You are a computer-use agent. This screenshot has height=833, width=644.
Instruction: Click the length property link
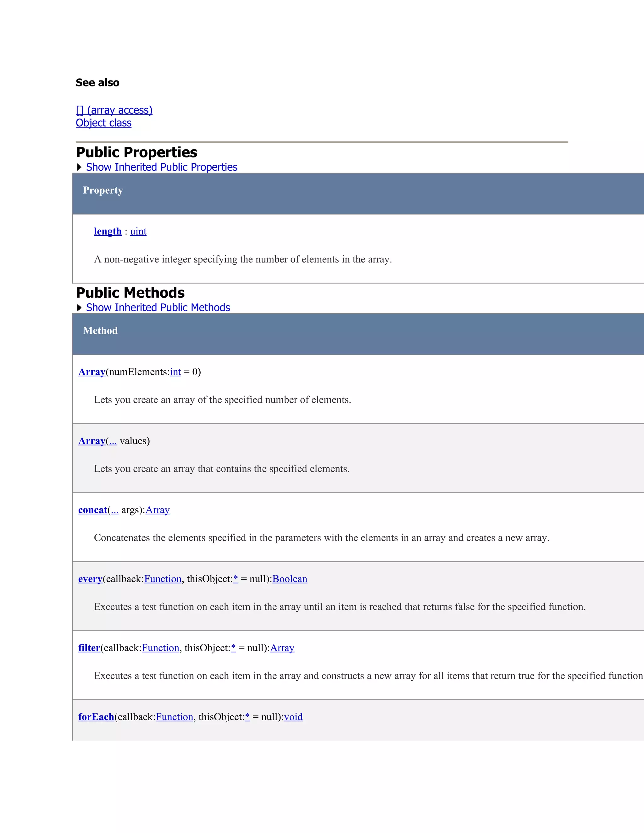click(108, 231)
